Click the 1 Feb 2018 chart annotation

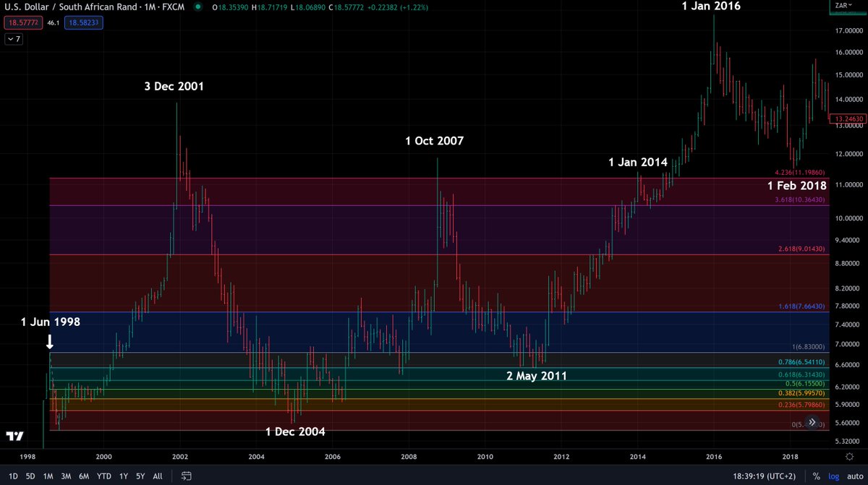[x=796, y=186]
